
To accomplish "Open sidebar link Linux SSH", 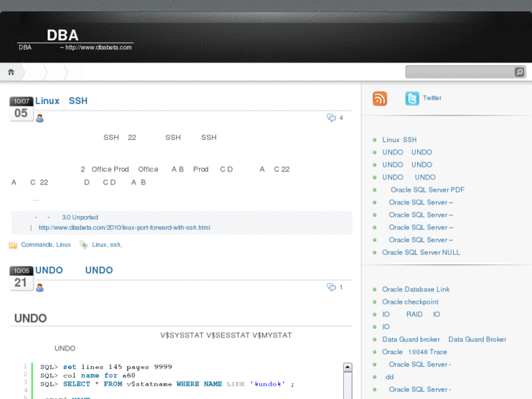I will 400,140.
